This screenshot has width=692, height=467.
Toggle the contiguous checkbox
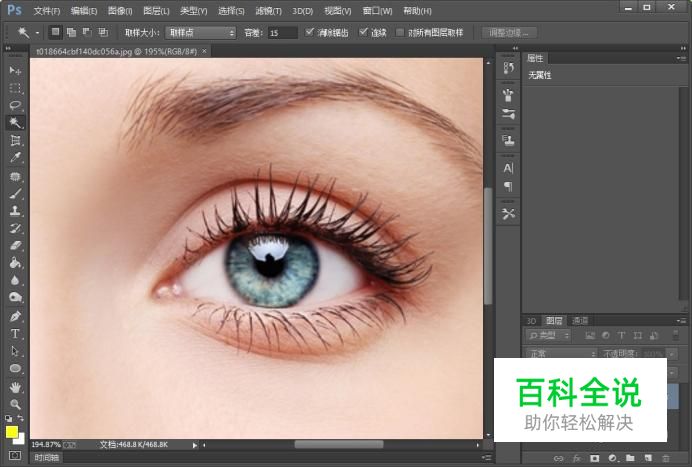(363, 32)
